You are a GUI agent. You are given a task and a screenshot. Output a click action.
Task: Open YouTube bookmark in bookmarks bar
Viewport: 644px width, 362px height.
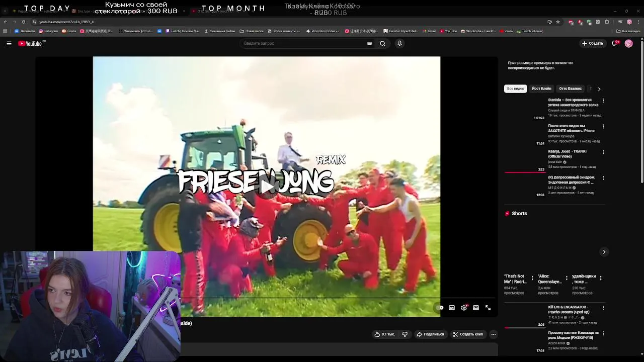tap(448, 31)
